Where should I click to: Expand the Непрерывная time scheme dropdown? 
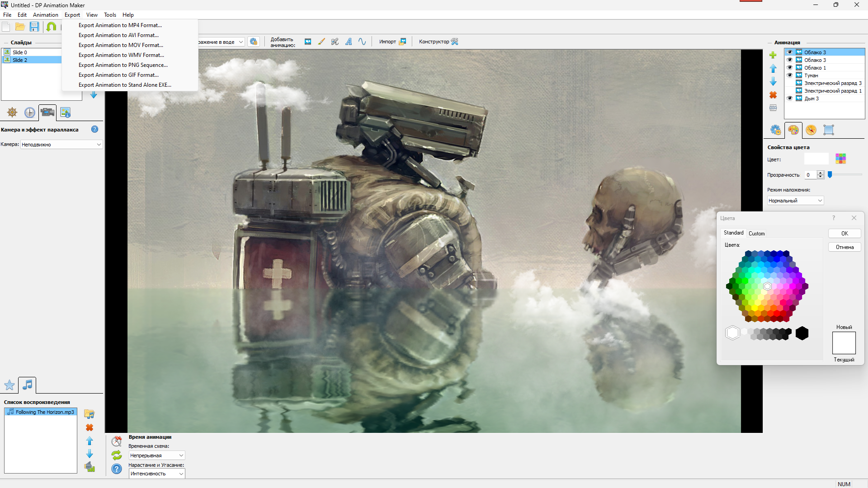pos(157,455)
